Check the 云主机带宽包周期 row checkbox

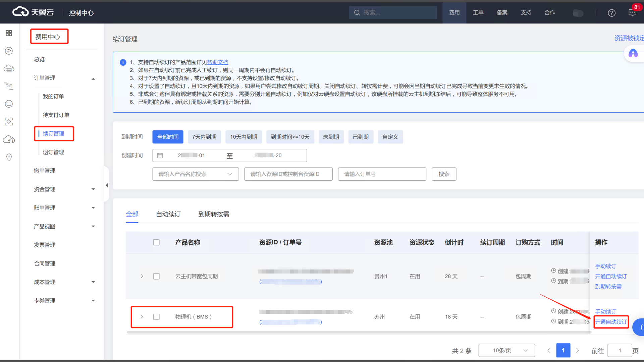(x=156, y=277)
